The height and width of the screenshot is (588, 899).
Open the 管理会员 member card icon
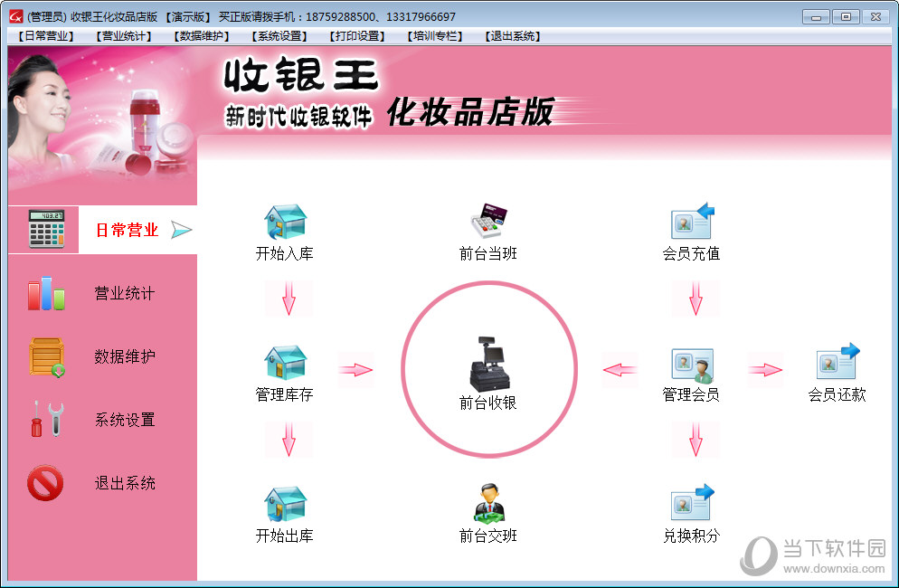[x=693, y=365]
